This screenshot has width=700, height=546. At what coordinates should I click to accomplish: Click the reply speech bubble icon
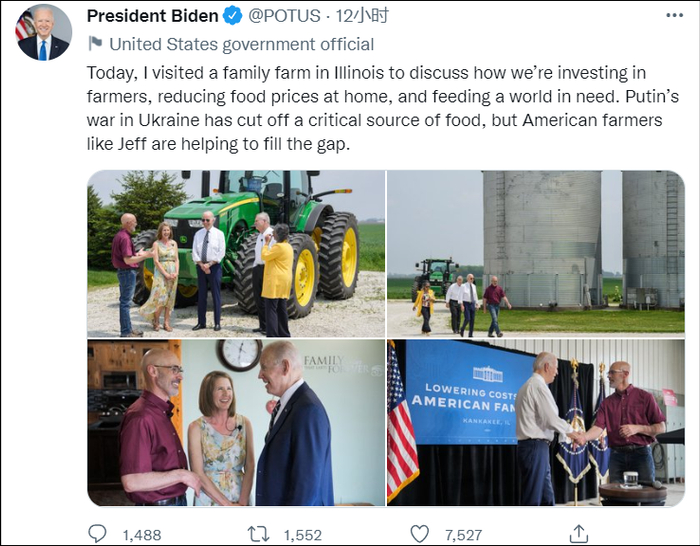tap(97, 534)
